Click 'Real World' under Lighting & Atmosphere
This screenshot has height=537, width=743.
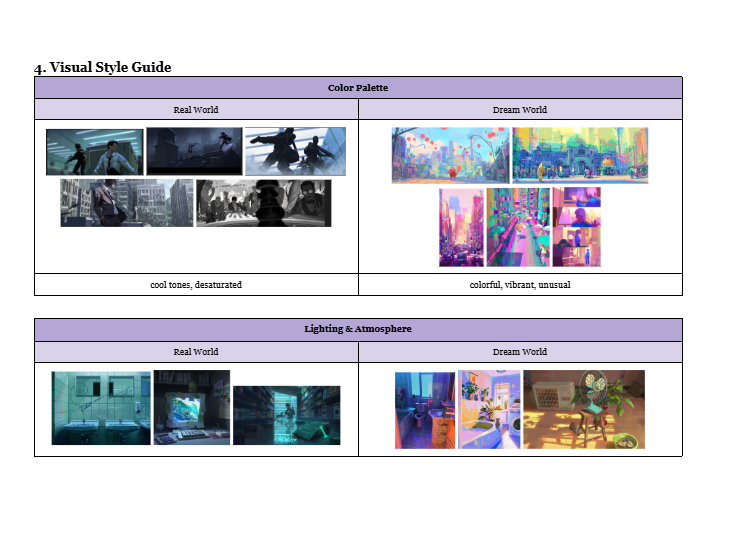[x=196, y=352]
